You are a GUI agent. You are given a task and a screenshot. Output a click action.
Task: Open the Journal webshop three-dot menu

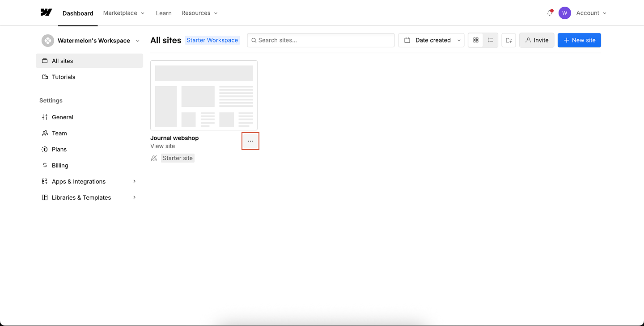[x=250, y=141]
